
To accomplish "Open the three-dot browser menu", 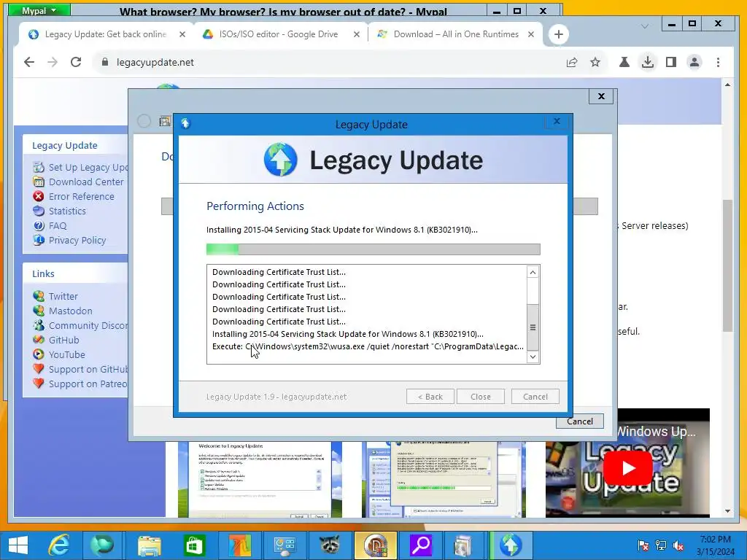I will pyautogui.click(x=718, y=63).
